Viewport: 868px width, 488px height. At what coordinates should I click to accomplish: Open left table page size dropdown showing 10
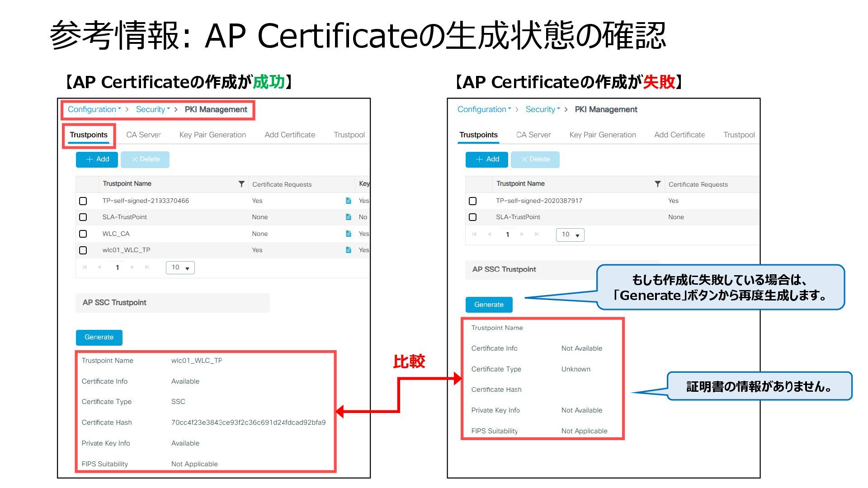[180, 267]
